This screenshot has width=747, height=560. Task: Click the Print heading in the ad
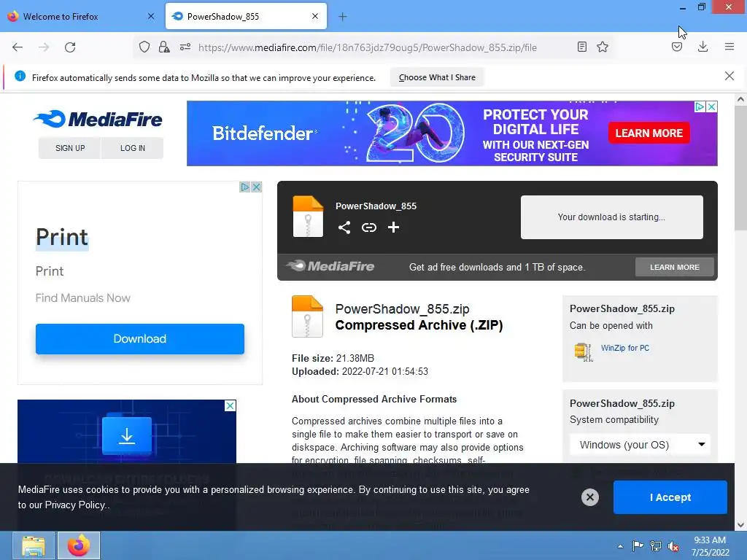pyautogui.click(x=62, y=237)
